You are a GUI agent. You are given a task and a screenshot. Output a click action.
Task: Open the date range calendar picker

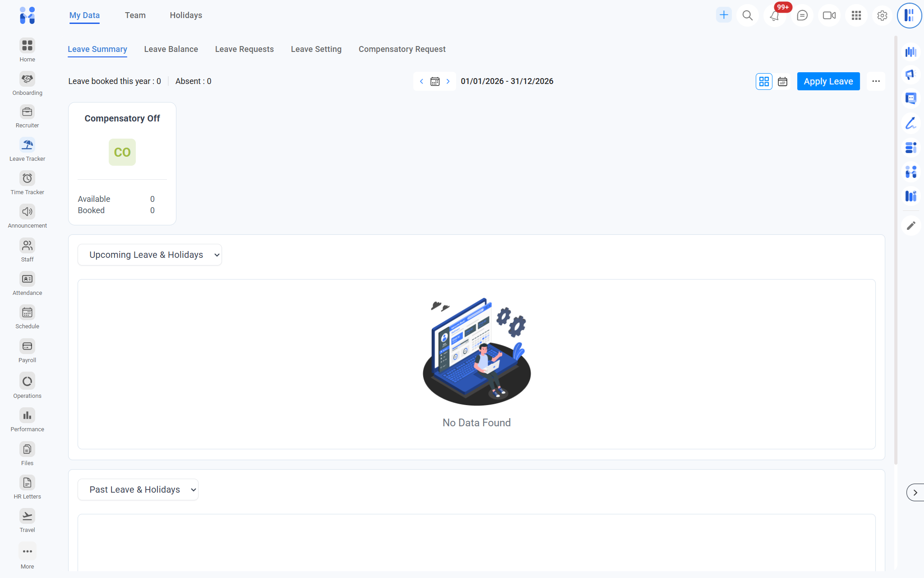(435, 82)
